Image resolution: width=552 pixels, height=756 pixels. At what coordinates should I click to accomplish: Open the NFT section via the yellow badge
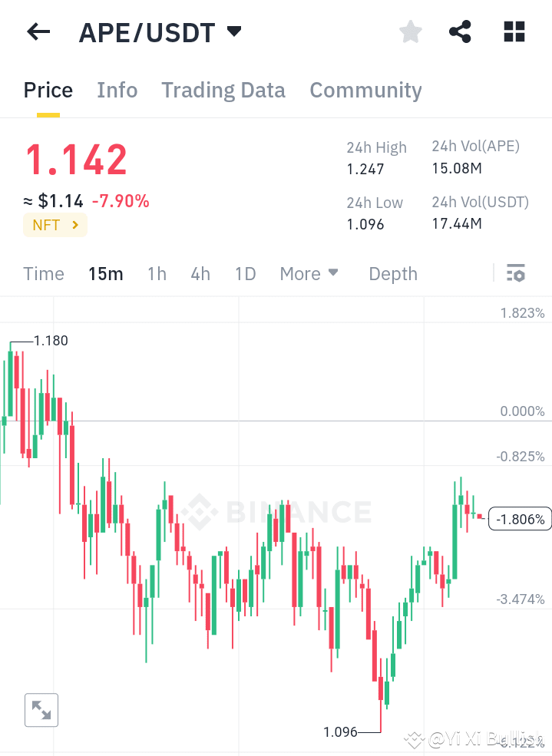click(55, 226)
